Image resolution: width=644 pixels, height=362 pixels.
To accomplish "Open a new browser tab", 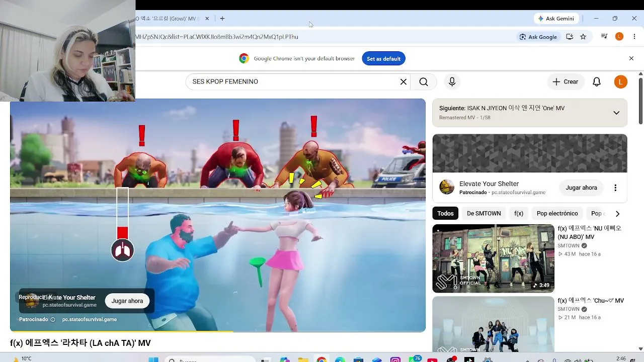I will point(222,19).
